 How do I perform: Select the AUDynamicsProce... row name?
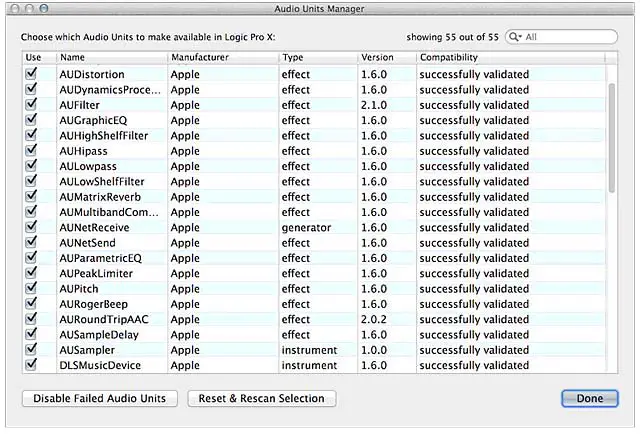[110, 90]
